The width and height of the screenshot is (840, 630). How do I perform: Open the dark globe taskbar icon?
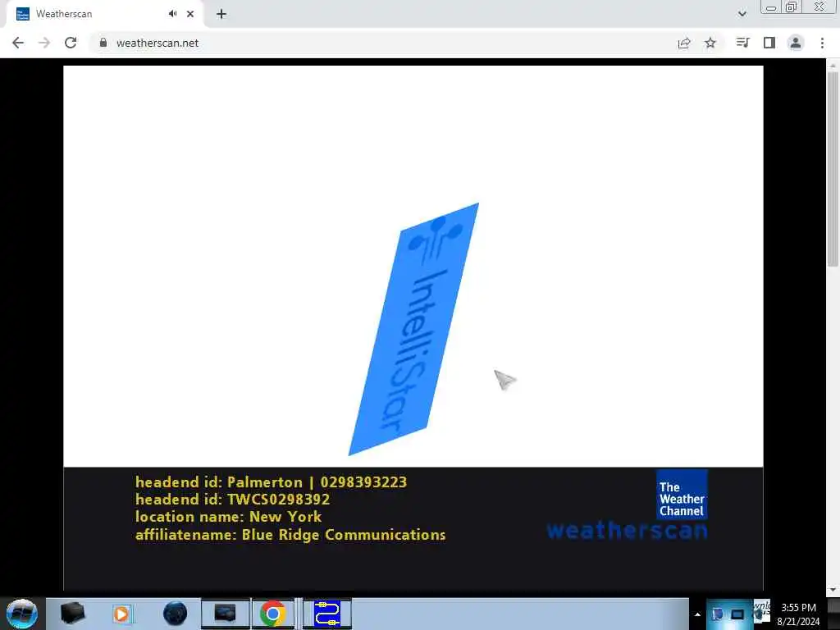point(176,614)
